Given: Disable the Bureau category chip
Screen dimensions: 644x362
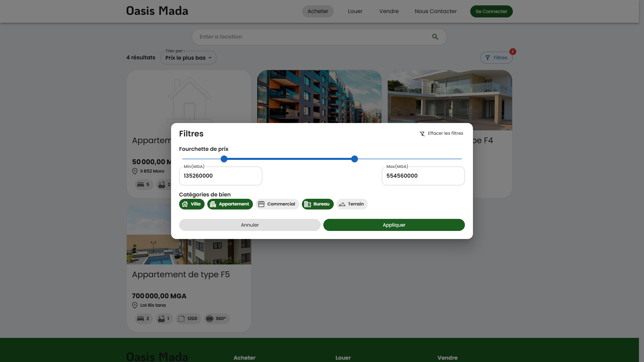Looking at the screenshot, I should [x=317, y=204].
